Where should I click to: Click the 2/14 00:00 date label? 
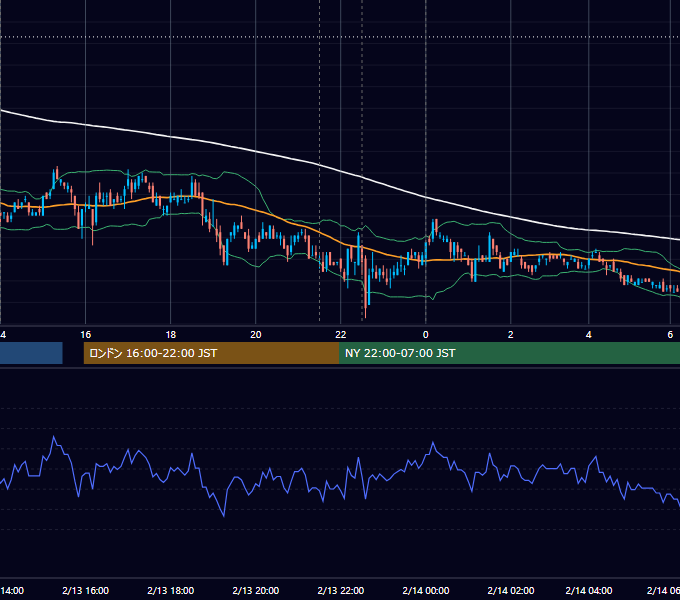point(425,590)
